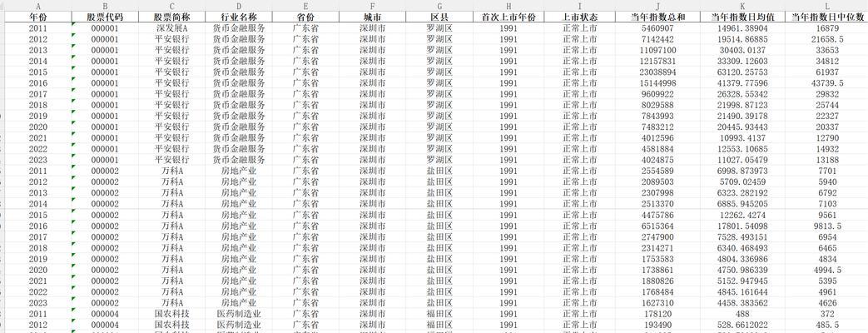Select 国农科技 in the 178120 row
This screenshot has height=333, width=868.
[x=171, y=314]
